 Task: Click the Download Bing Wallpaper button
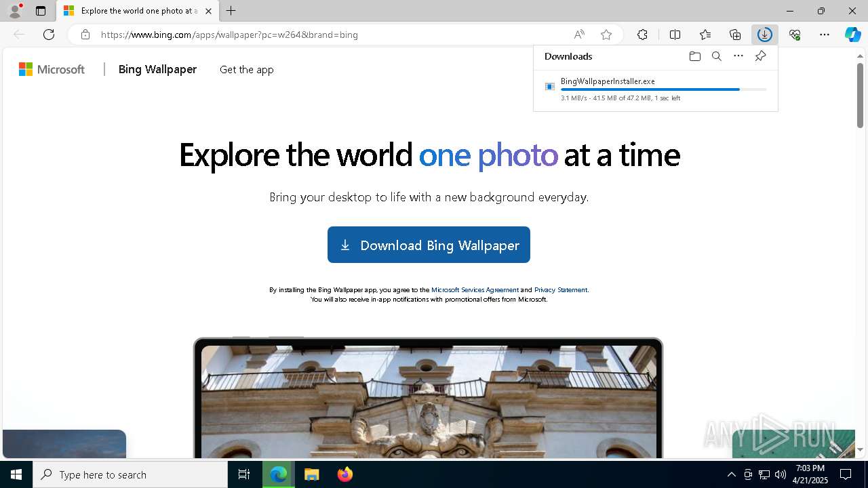point(429,245)
